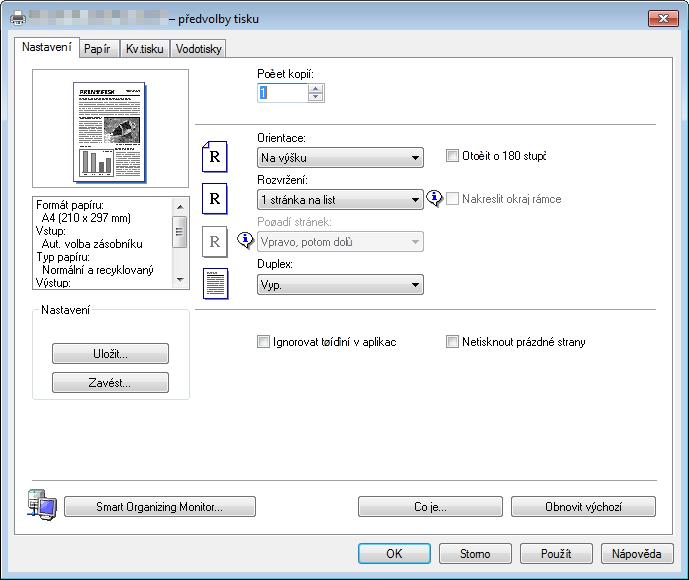Open the Kv.tisku tab
Viewport: 689px width, 580px height.
[145, 48]
